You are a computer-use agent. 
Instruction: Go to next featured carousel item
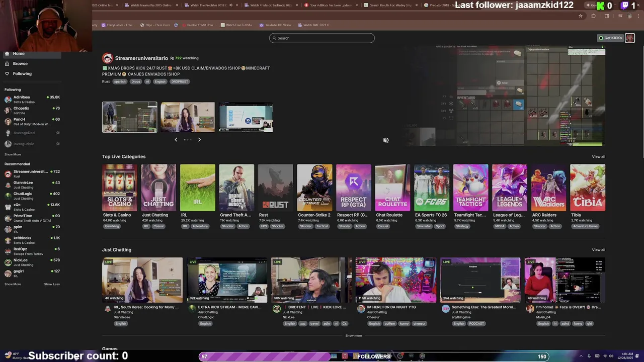tap(199, 140)
